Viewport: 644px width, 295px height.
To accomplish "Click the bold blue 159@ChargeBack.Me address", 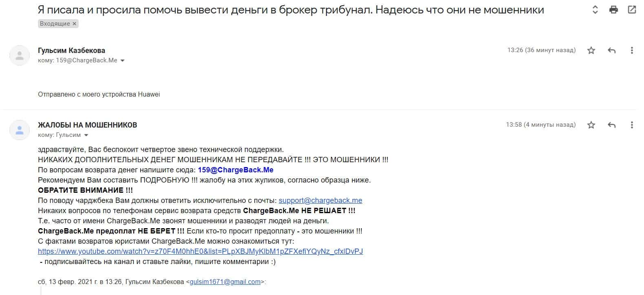I will click(235, 170).
